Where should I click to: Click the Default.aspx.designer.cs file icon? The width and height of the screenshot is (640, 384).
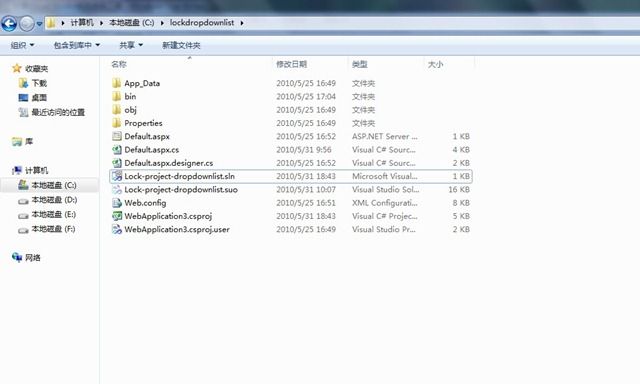(117, 163)
